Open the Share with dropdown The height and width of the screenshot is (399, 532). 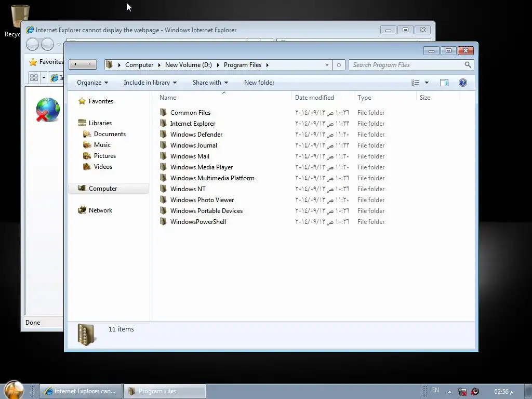point(210,83)
